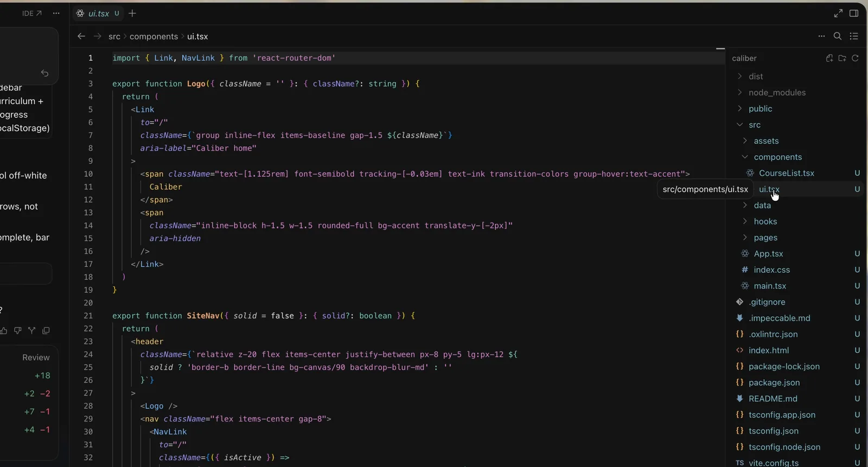Give a thumbs up to the response
Image resolution: width=868 pixels, height=467 pixels.
coord(4,330)
